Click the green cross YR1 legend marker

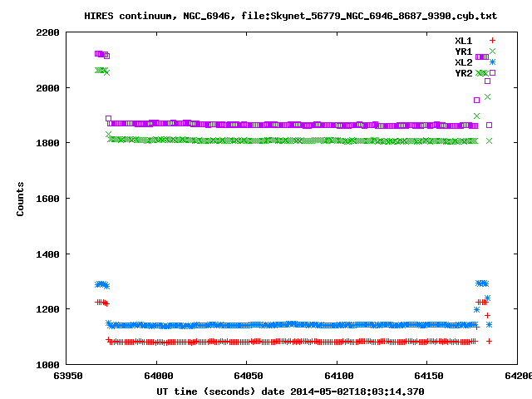[492, 52]
